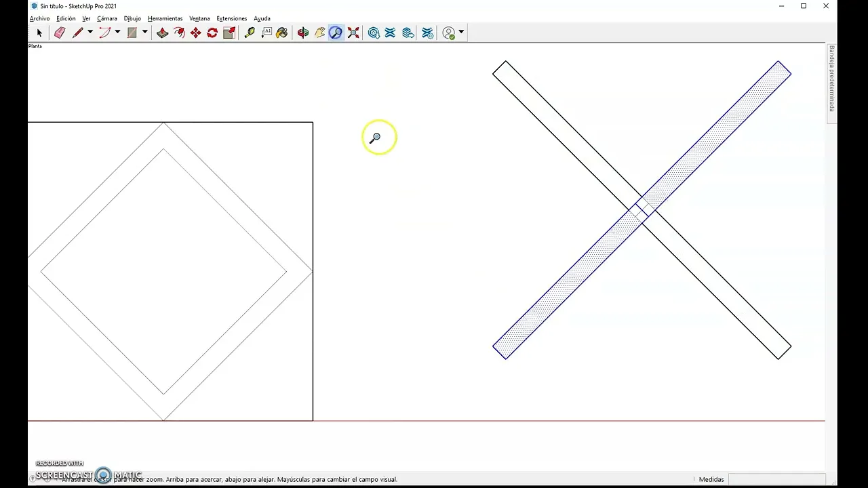Screen dimensions: 868x488
Task: Open the Ver menu
Action: coord(86,18)
